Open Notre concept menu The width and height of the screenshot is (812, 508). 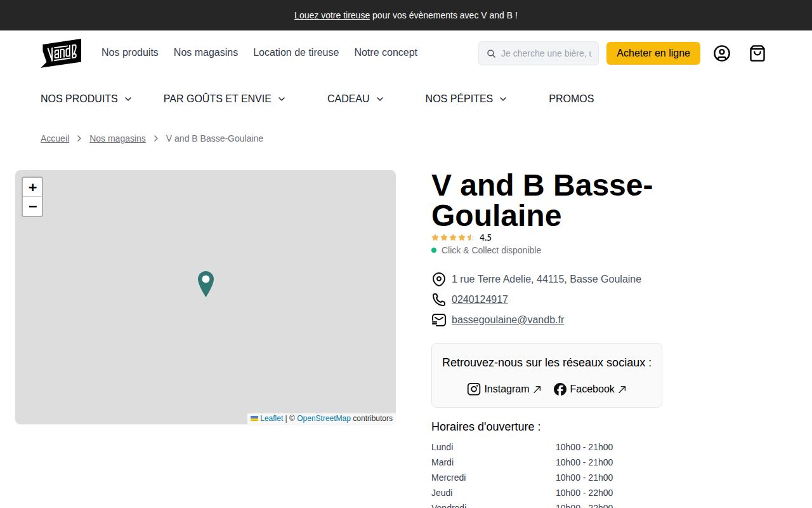coord(386,52)
